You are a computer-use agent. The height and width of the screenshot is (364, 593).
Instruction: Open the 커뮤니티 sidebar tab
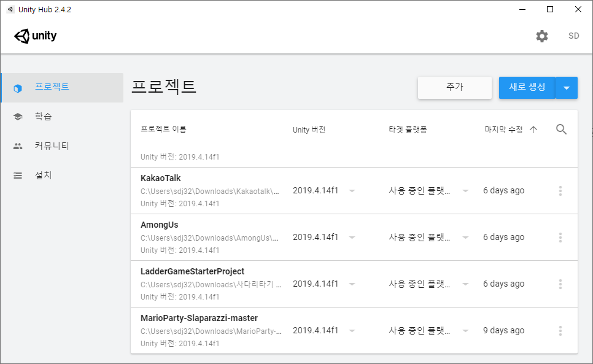63,146
